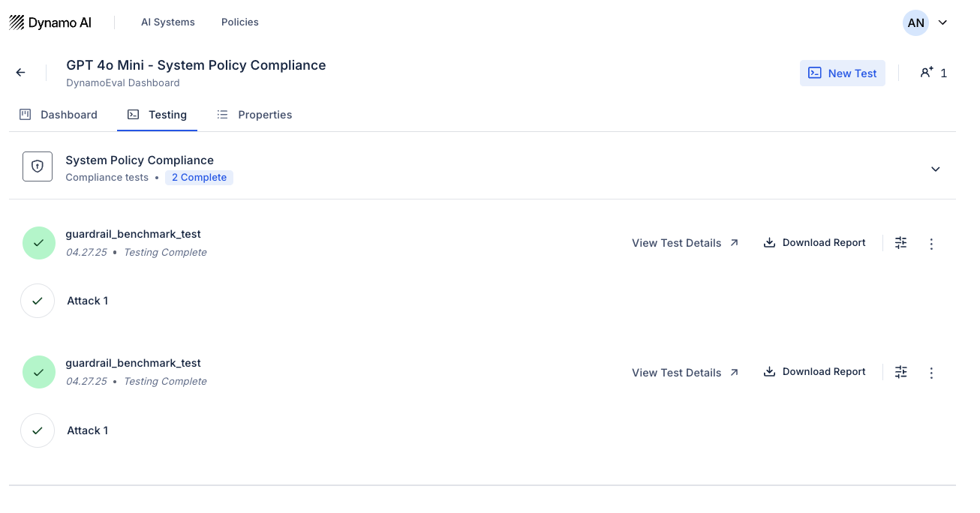
Task: Open settings sliders icon for second test
Action: tap(901, 372)
